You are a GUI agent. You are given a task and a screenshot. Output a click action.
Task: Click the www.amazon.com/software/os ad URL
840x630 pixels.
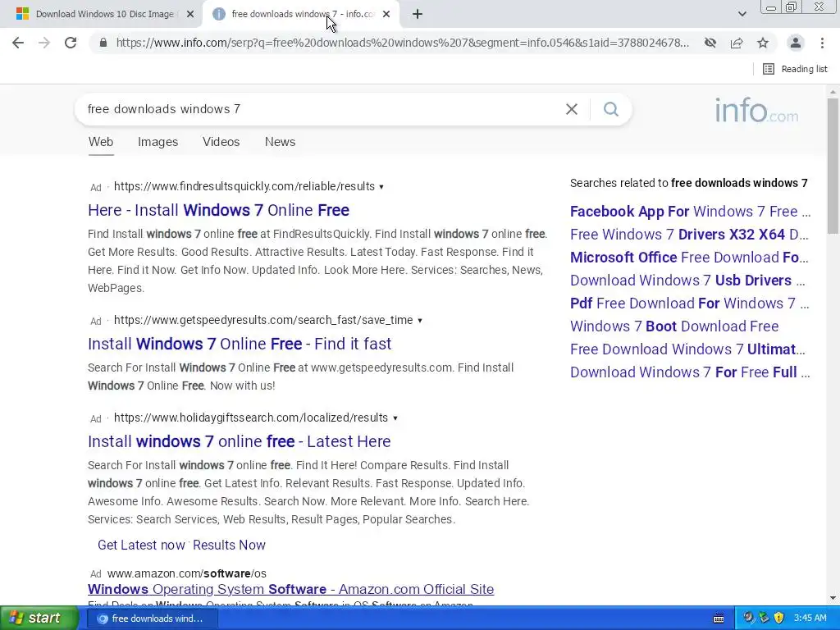pos(186,573)
